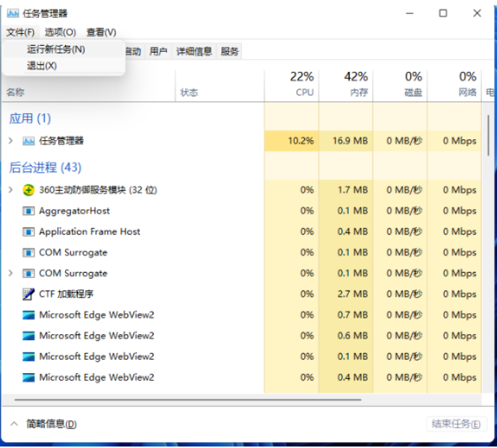Click the first COM Surrogate icon

(28, 253)
